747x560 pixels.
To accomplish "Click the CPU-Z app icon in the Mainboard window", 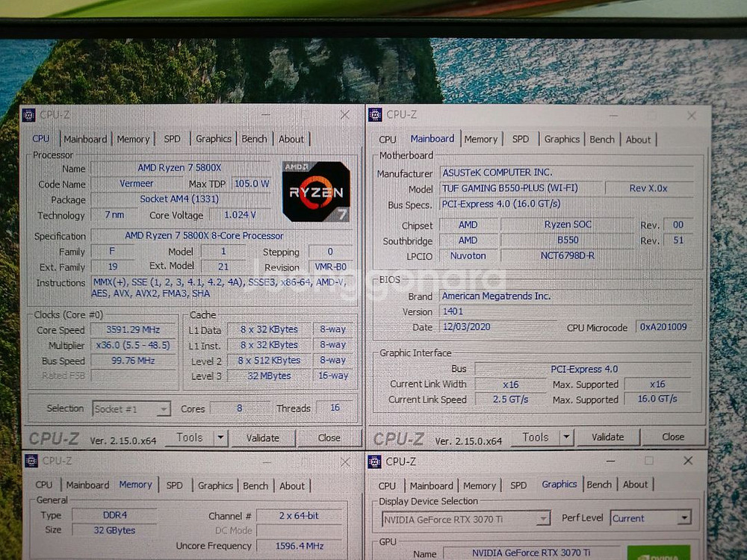I will pos(375,115).
